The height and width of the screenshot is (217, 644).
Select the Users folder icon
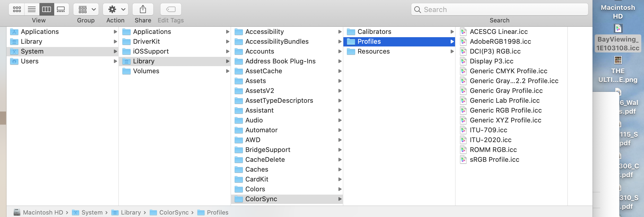click(14, 61)
